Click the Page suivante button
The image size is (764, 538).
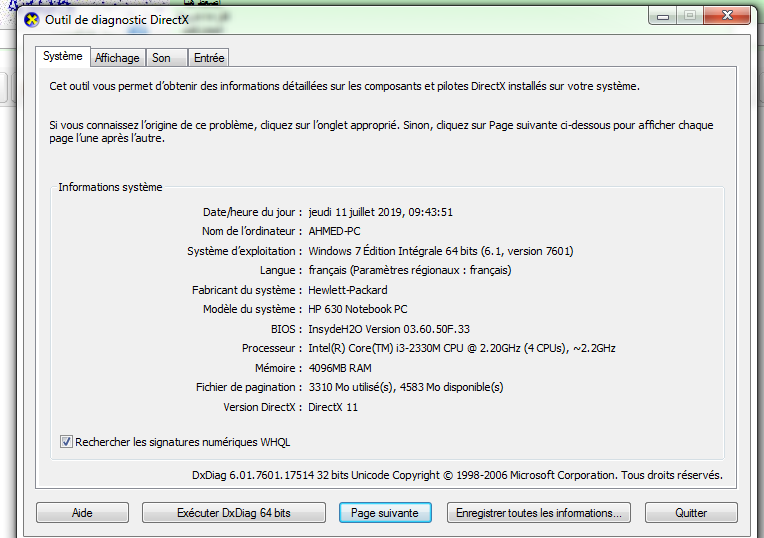[x=385, y=513]
